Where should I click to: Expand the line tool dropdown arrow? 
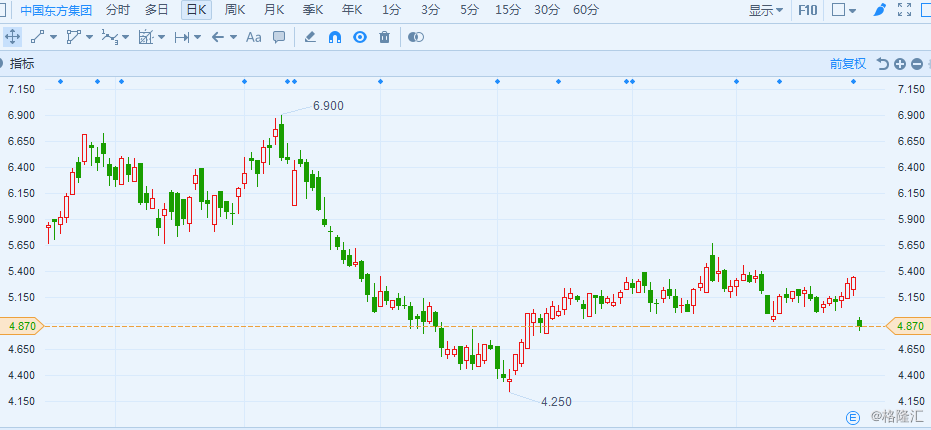pos(53,37)
